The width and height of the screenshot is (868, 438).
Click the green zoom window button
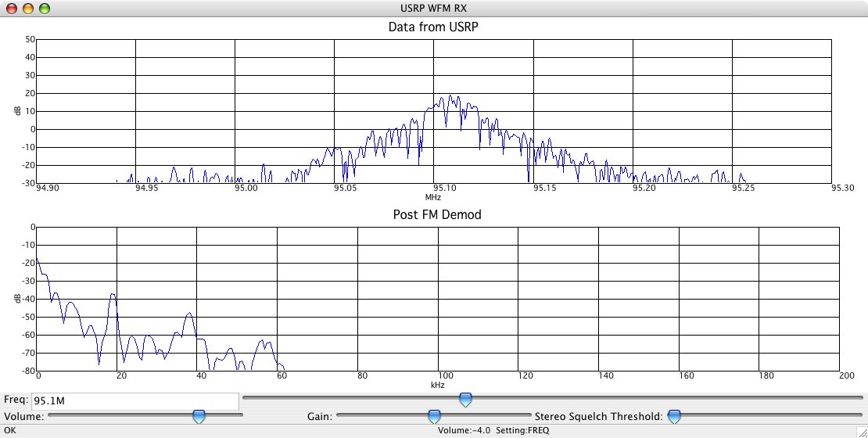pos(45,9)
